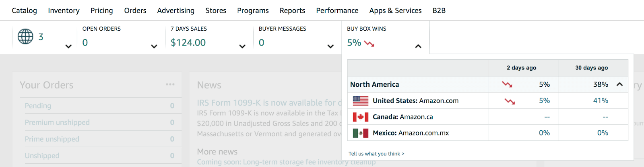Viewport: 644px width, 167px height.
Task: Click the Mexico flag icon
Action: coord(361,133)
